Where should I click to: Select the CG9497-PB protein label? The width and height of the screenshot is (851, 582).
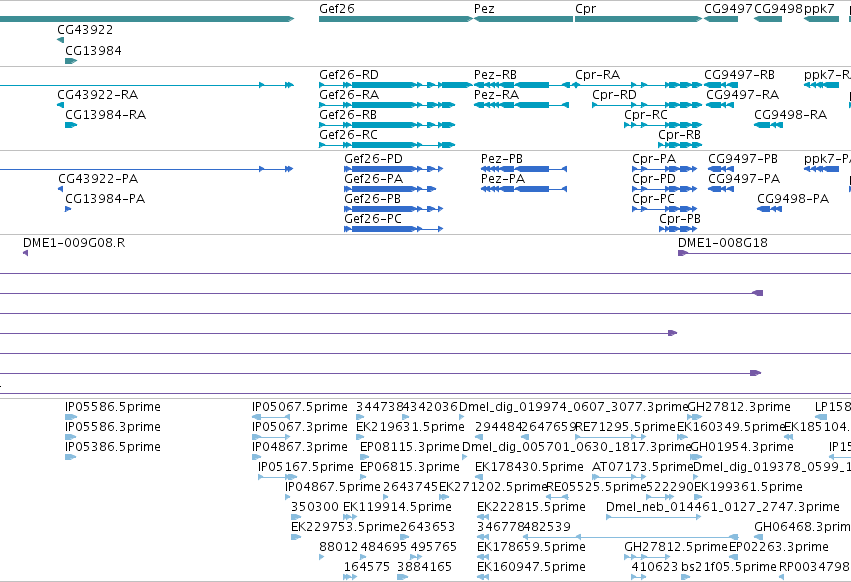click(743, 159)
